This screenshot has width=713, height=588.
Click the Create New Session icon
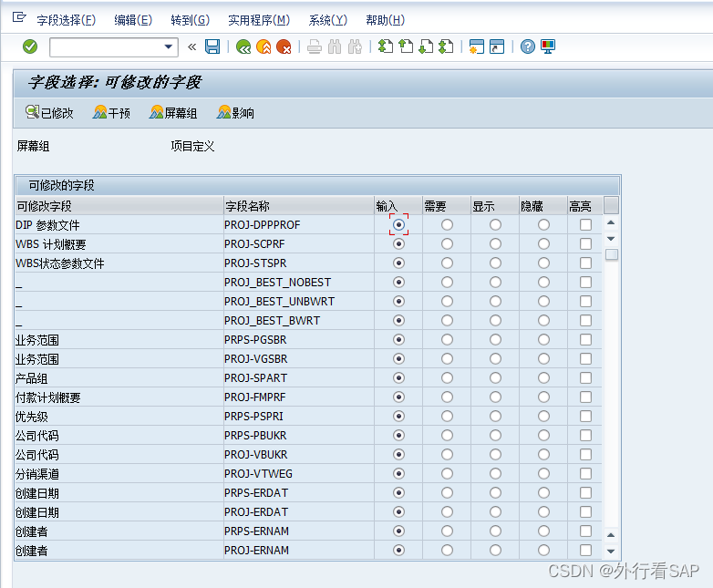(477, 46)
